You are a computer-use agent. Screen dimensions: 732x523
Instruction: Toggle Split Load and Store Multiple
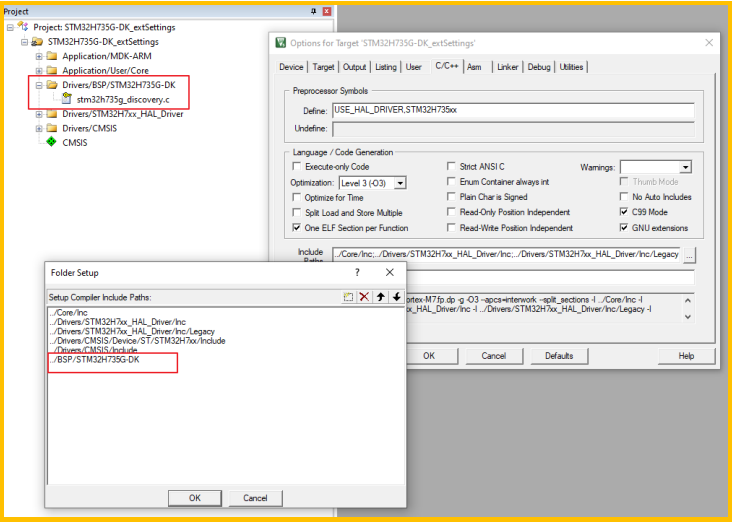tap(296, 212)
